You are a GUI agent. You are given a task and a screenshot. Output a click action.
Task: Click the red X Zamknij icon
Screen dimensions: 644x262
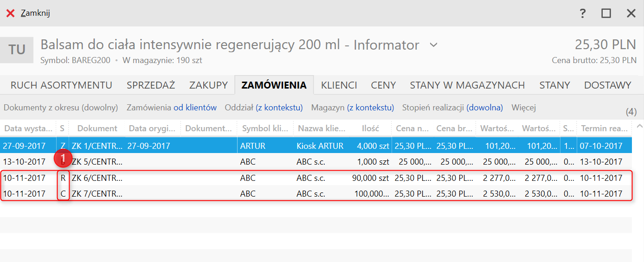tap(10, 13)
